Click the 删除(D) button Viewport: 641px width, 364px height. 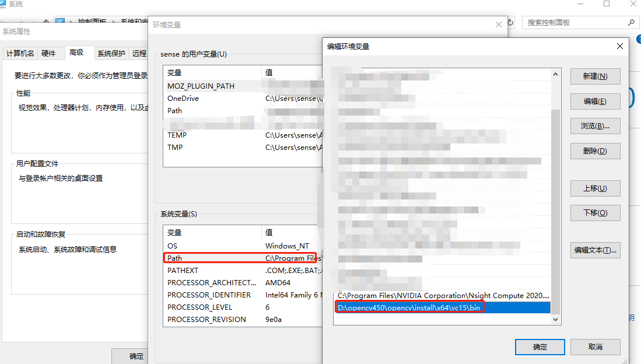pos(595,150)
